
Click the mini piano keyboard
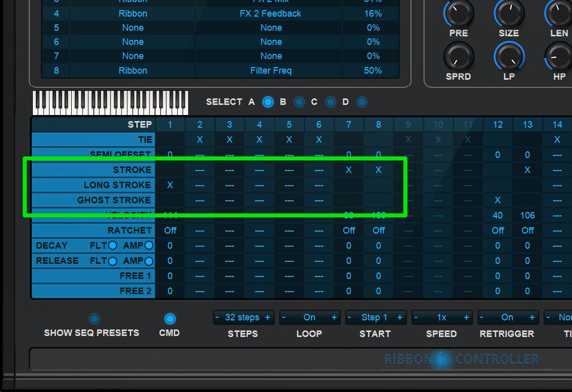(x=111, y=103)
